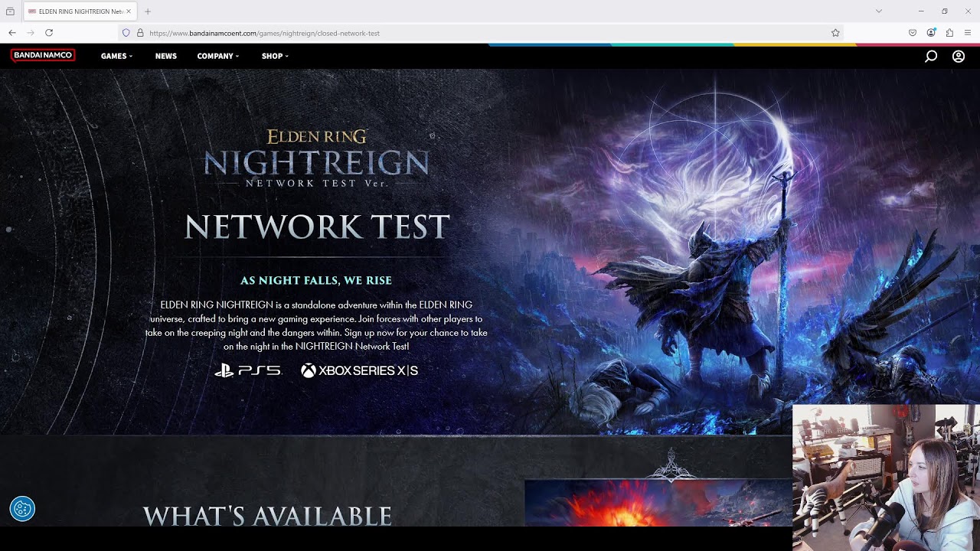
Task: Click the site security padlock icon
Action: point(140,33)
